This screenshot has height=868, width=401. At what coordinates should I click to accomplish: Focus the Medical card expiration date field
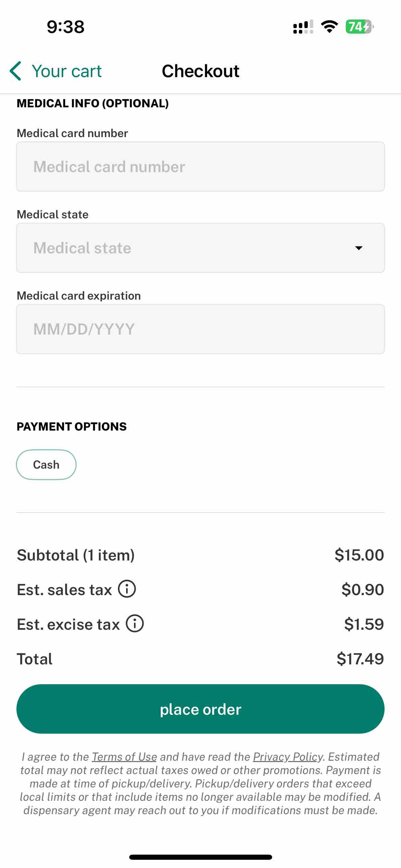200,329
